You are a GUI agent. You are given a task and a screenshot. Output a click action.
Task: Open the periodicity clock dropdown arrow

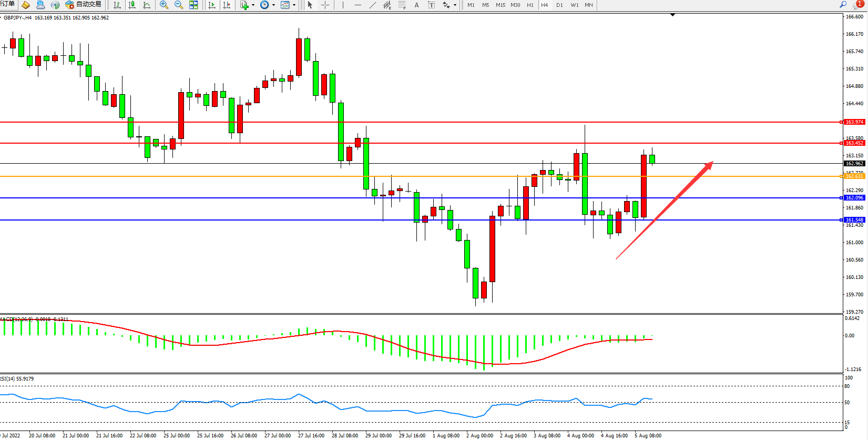coord(273,5)
